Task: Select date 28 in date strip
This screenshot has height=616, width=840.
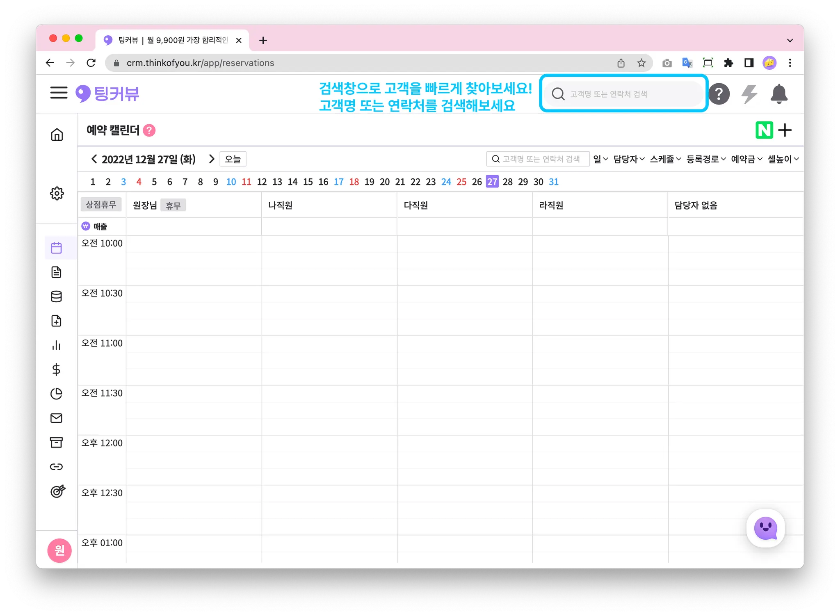Action: point(507,182)
